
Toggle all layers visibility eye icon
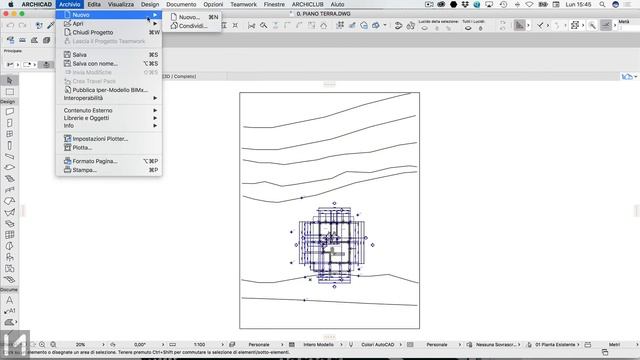(468, 28)
